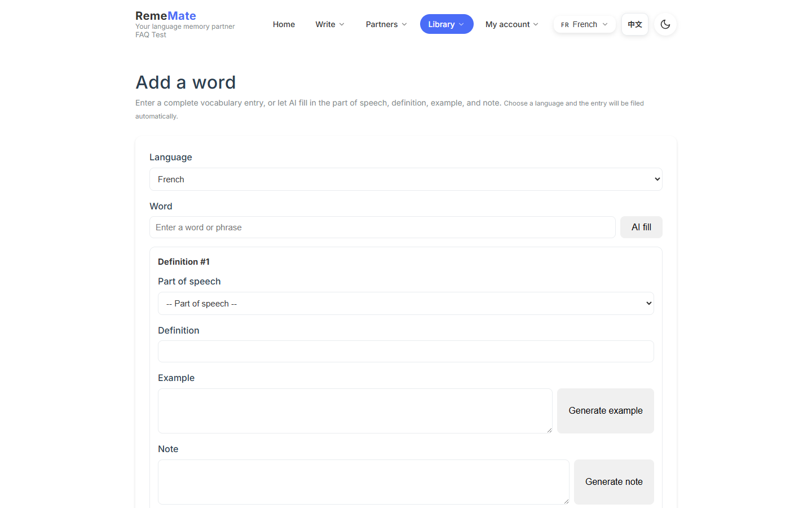Expand the Language select showing French
This screenshot has height=508, width=812.
pyautogui.click(x=406, y=179)
